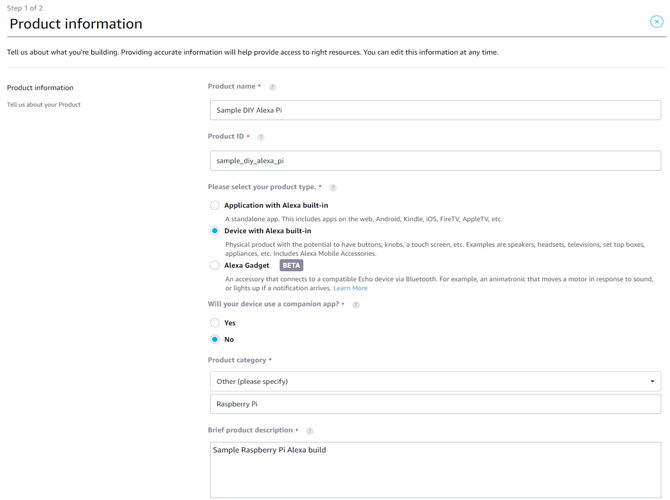Image resolution: width=670 pixels, height=500 pixels.
Task: Close the Product information dialog
Action: pos(656,21)
